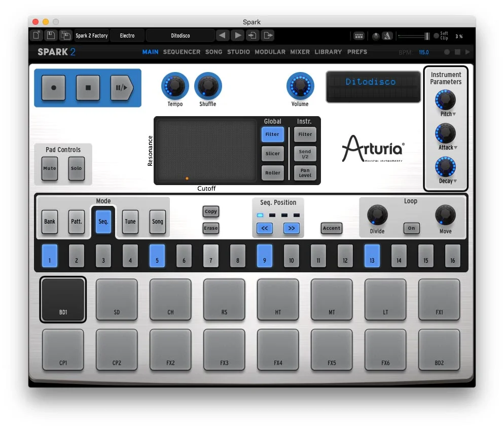Viewport: 504px width, 428px height.
Task: Select the Instr. Filter button
Action: [305, 134]
